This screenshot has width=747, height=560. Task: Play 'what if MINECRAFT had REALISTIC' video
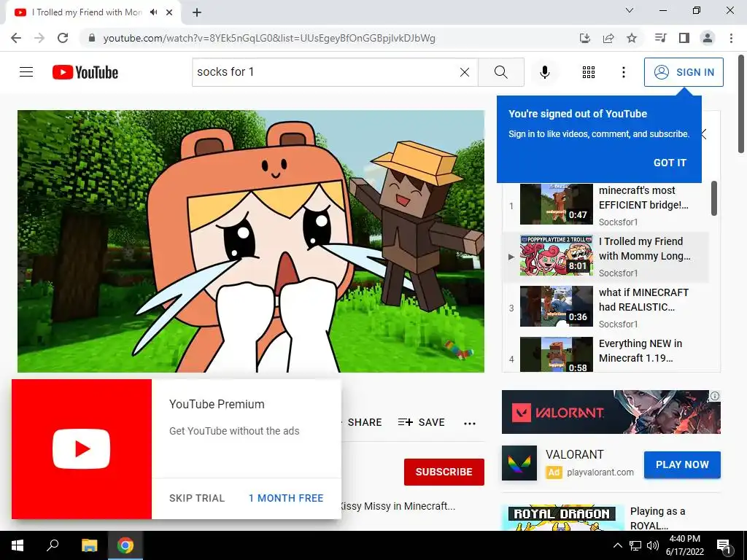point(643,300)
